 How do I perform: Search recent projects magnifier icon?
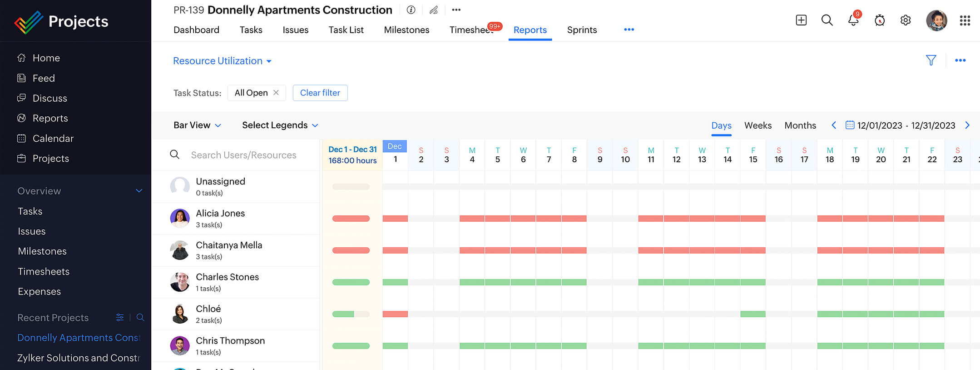(x=140, y=317)
